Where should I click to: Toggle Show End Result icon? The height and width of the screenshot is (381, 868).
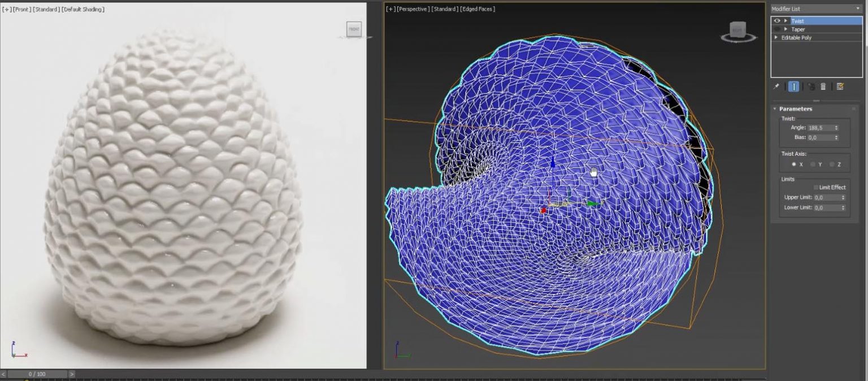[794, 86]
